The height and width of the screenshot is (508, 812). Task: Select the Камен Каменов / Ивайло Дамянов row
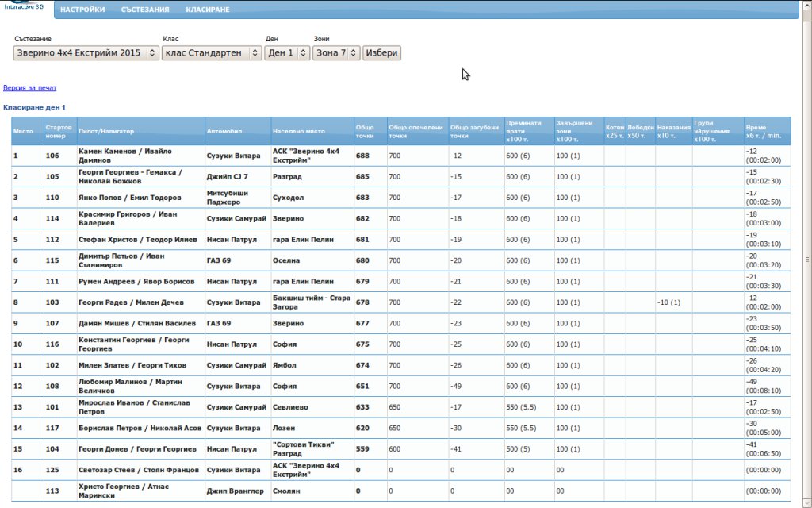[x=124, y=156]
